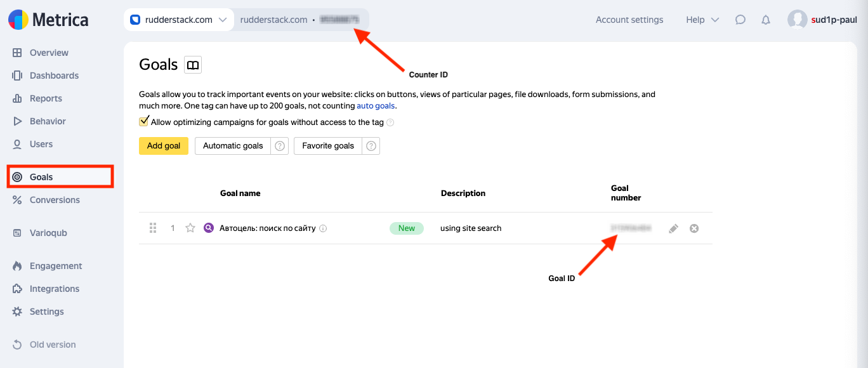
Task: Click the info icon next to goal name
Action: click(323, 228)
